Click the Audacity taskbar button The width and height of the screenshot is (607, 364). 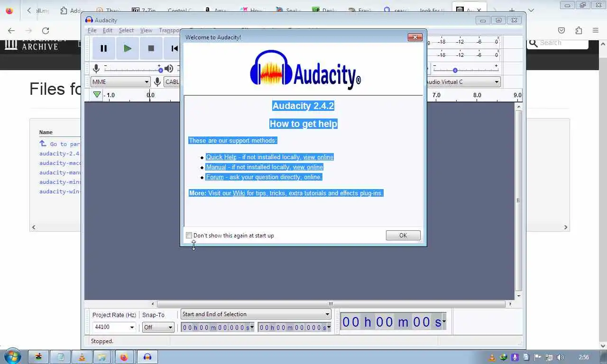point(147,357)
